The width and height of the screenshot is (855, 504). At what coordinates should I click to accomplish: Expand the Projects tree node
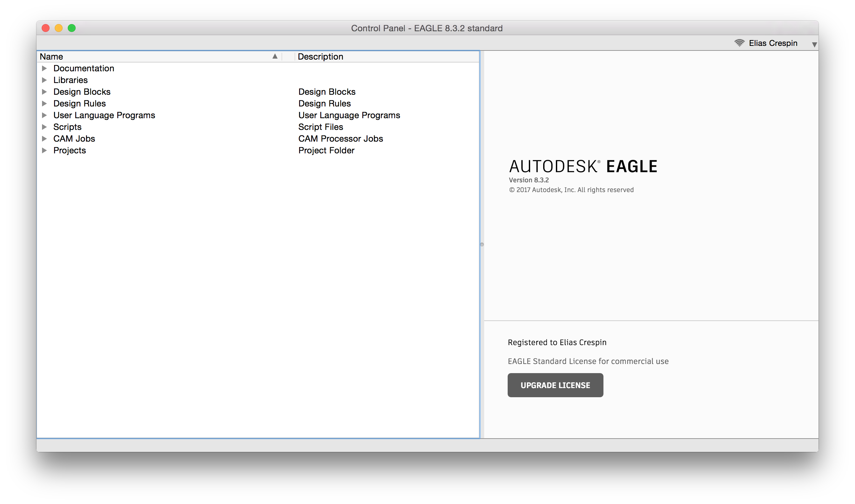tap(45, 150)
